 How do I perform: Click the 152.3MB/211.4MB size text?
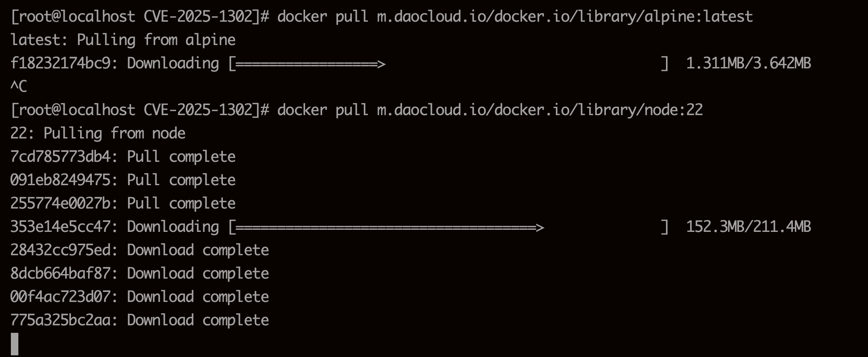748,227
